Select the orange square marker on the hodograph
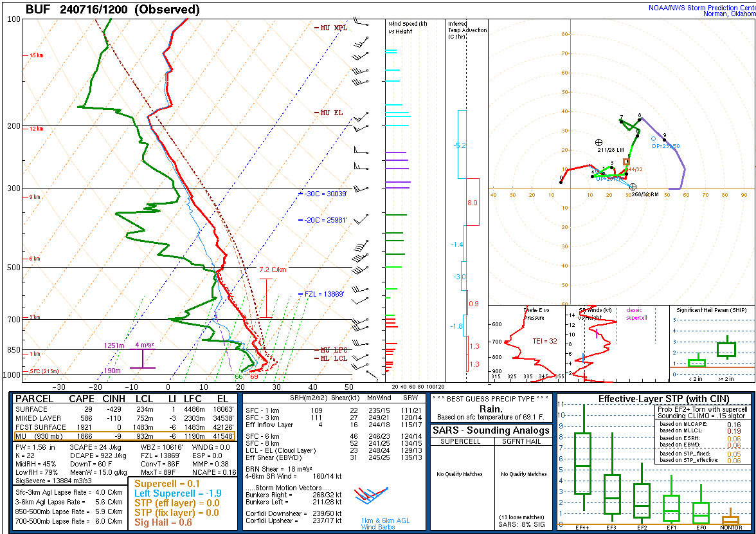 pyautogui.click(x=626, y=161)
